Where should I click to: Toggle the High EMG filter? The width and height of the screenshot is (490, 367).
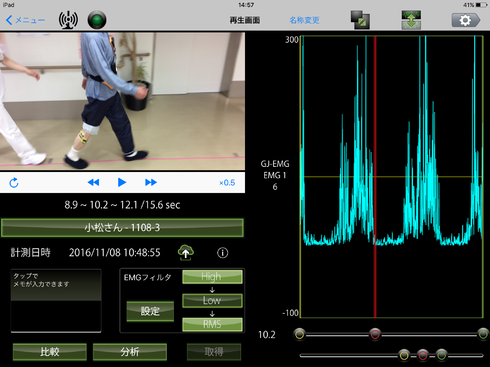point(212,277)
